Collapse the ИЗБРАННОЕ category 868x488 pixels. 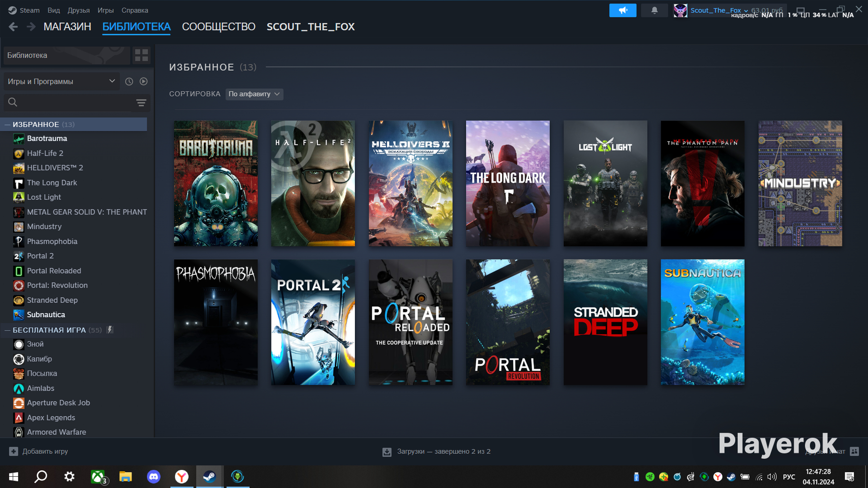pos(7,124)
